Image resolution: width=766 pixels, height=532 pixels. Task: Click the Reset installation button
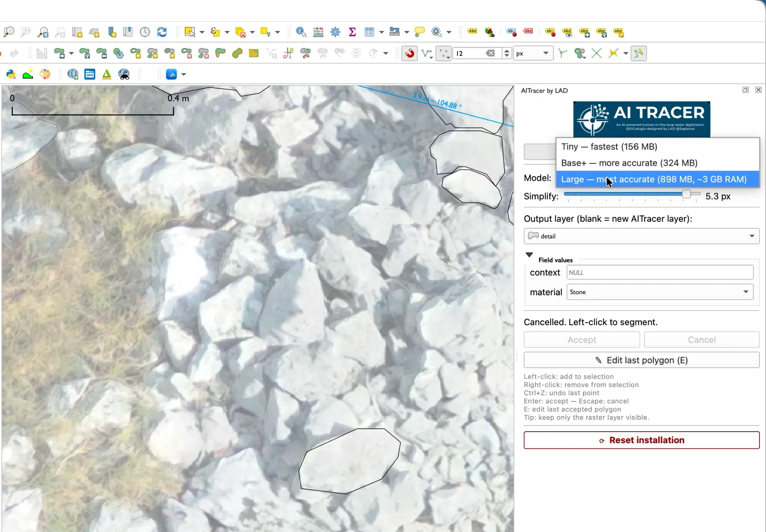click(x=642, y=440)
